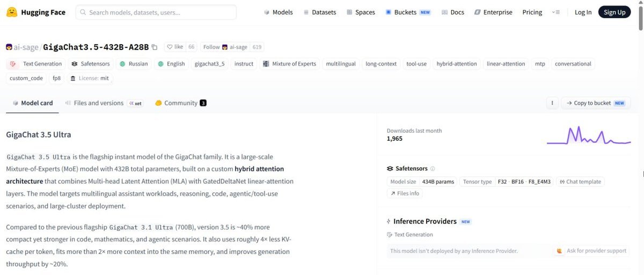Image resolution: width=644 pixels, height=275 pixels.
Task: Open the three-dot options menu button
Action: pyautogui.click(x=552, y=103)
